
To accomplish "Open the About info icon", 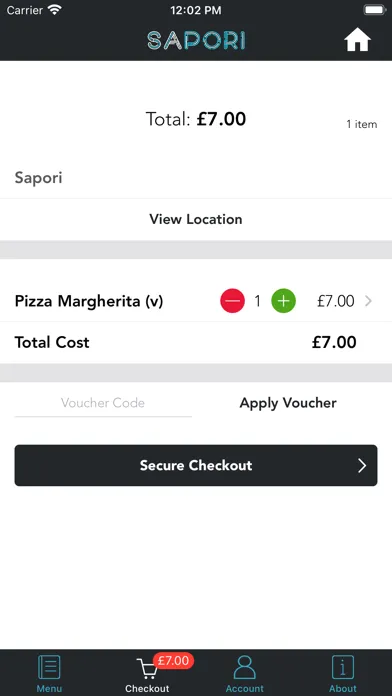I will (x=343, y=667).
